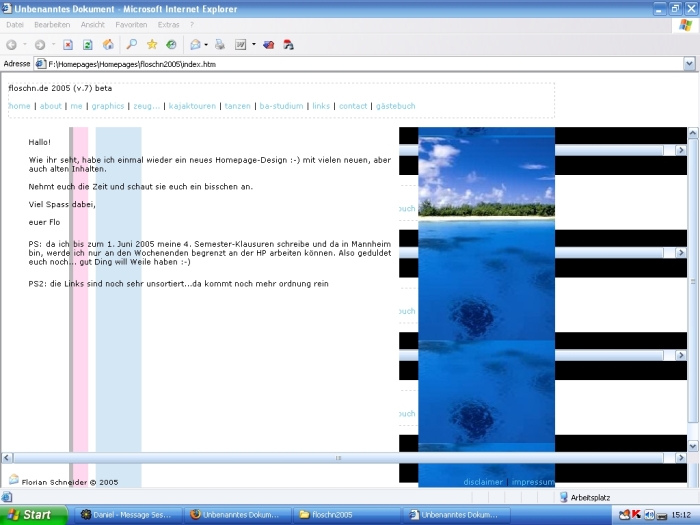Expand the address bar dropdown
This screenshot has width=700, height=525.
[x=689, y=64]
